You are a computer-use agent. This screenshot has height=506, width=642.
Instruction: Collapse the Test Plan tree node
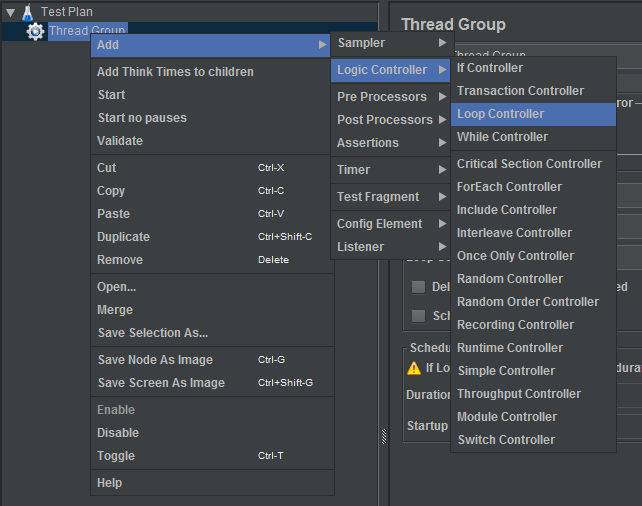tap(9, 12)
